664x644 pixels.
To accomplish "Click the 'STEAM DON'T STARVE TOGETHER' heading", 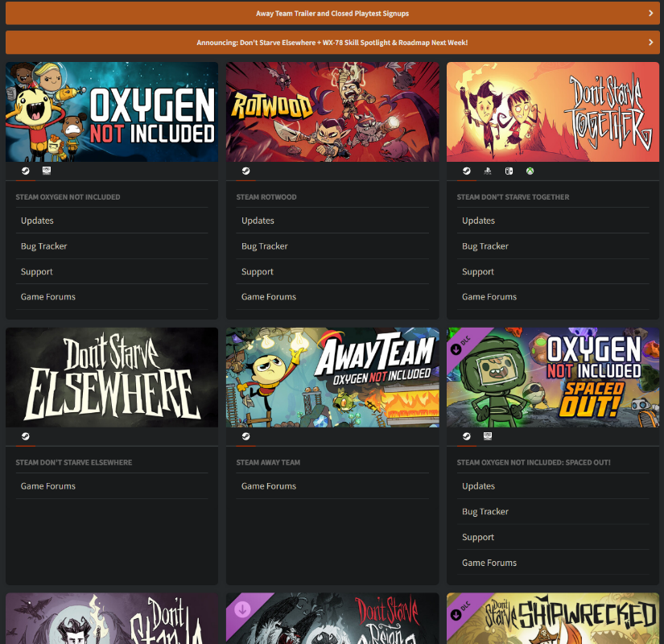I will pos(513,197).
